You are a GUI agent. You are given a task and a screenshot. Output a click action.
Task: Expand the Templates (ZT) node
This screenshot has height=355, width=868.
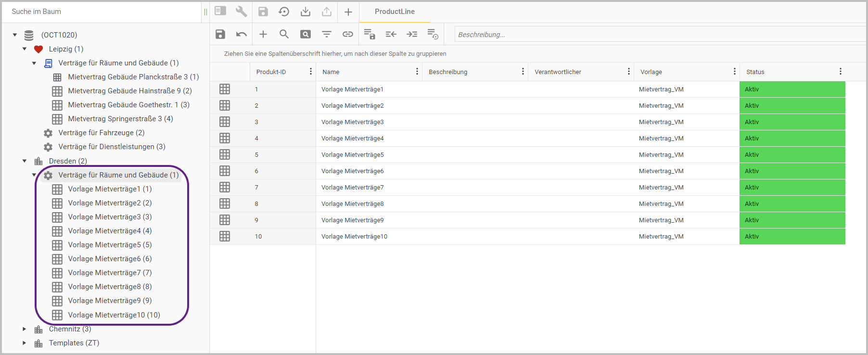[25, 343]
